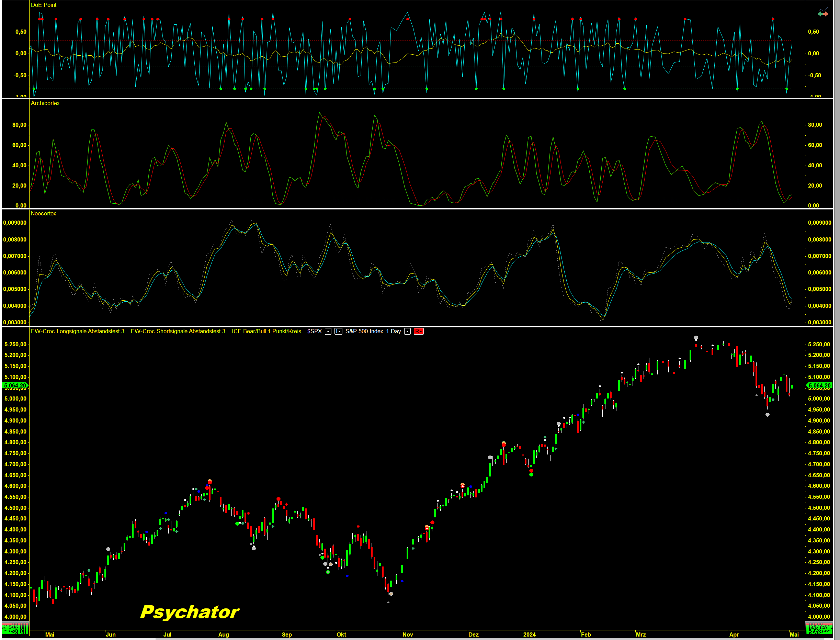Click the DoE Point indicator title
840x640 pixels.
coord(43,5)
